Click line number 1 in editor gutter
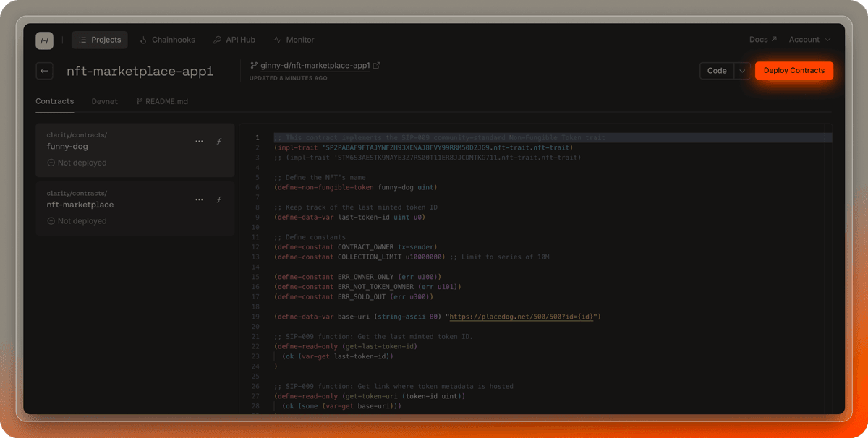 pyautogui.click(x=256, y=137)
